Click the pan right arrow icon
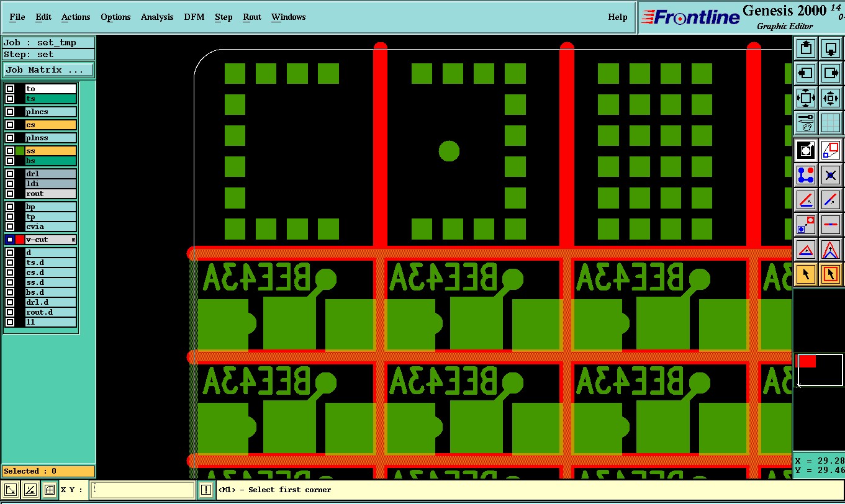Image resolution: width=845 pixels, height=504 pixels. (x=831, y=73)
